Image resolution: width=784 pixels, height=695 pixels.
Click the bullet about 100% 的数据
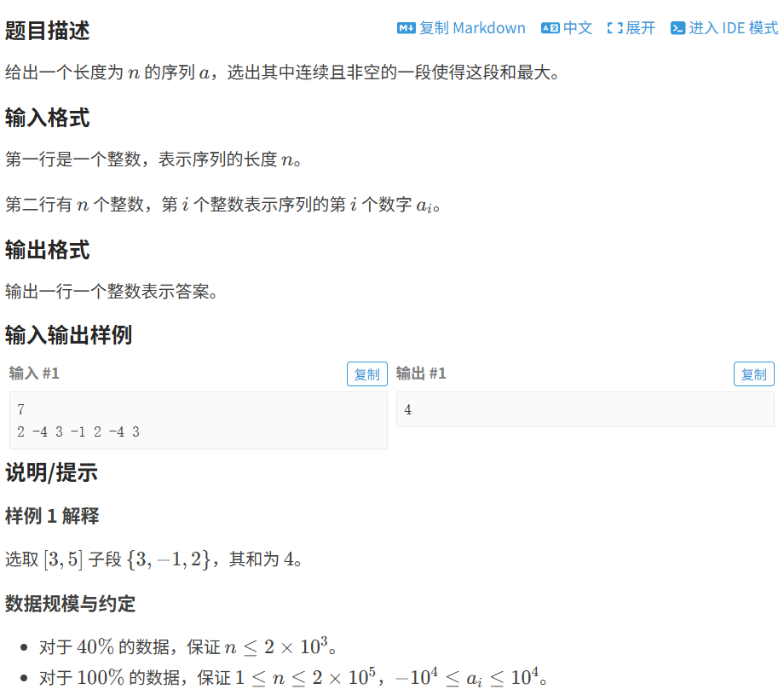(293, 677)
